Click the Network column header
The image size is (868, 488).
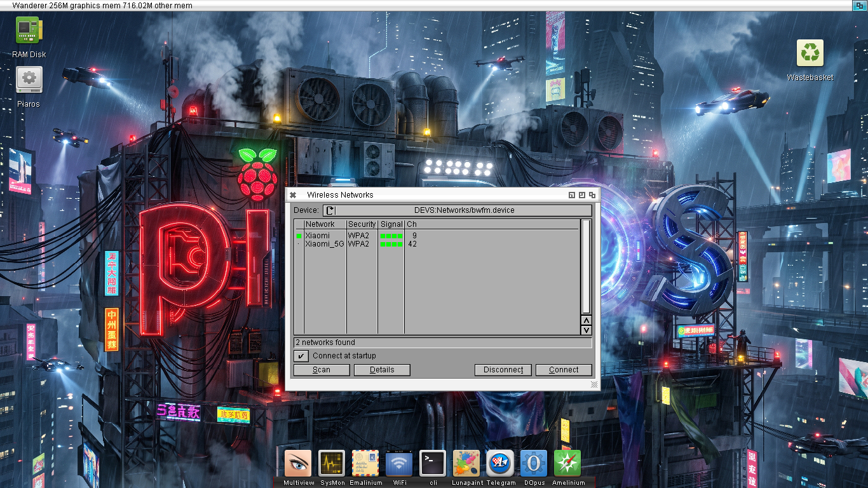(x=325, y=224)
